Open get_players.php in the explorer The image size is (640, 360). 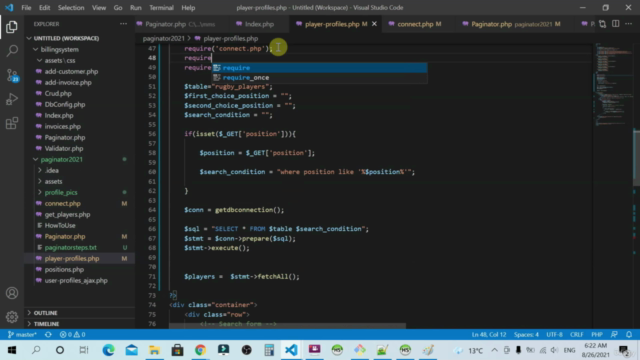pos(67,215)
